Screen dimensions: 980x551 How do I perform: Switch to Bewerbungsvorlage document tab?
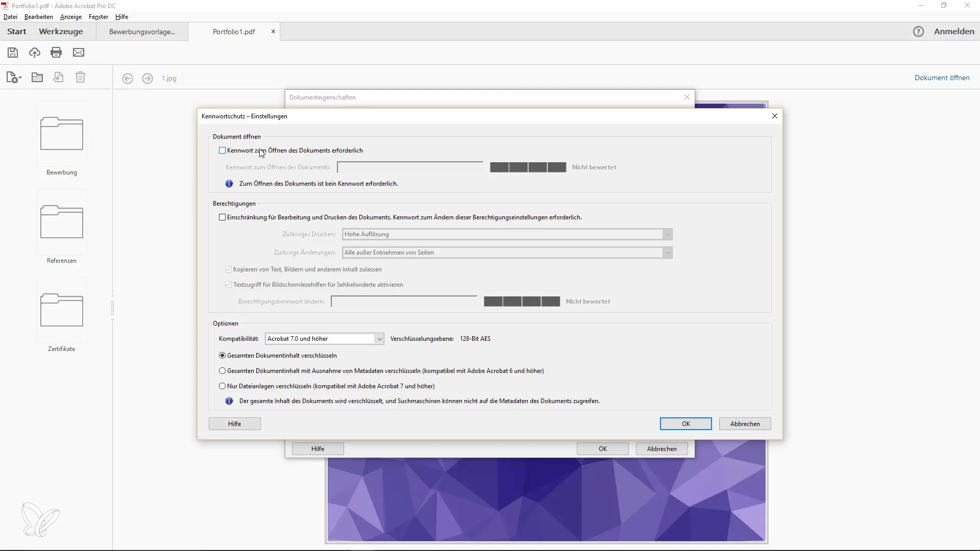tap(142, 32)
